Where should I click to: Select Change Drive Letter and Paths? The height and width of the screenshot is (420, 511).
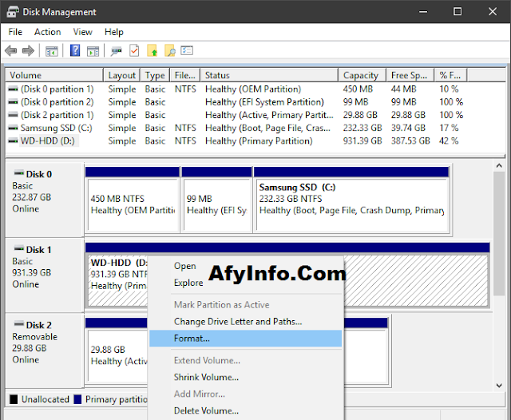[245, 322]
